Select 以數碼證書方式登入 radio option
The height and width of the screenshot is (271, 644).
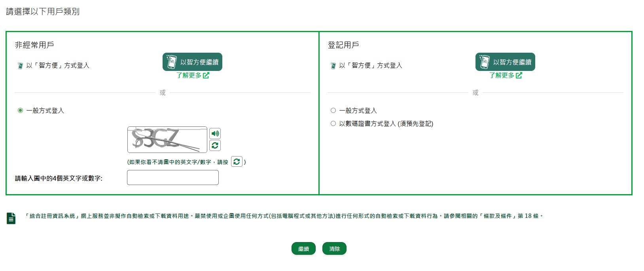click(x=333, y=124)
